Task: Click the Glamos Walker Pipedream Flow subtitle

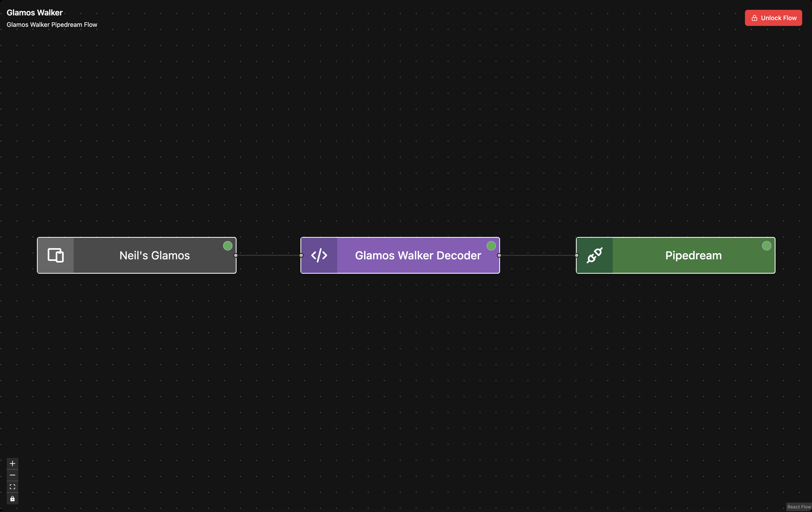Action: point(52,25)
